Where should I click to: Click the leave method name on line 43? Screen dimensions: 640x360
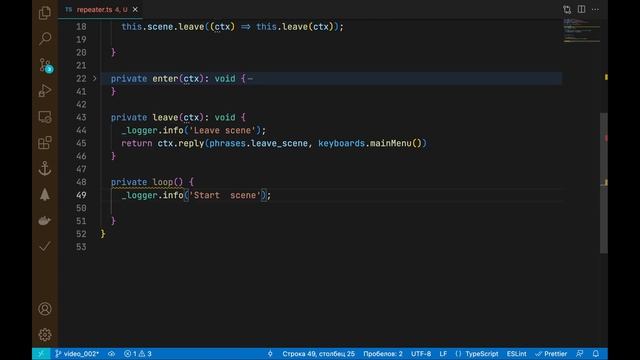click(x=165, y=118)
